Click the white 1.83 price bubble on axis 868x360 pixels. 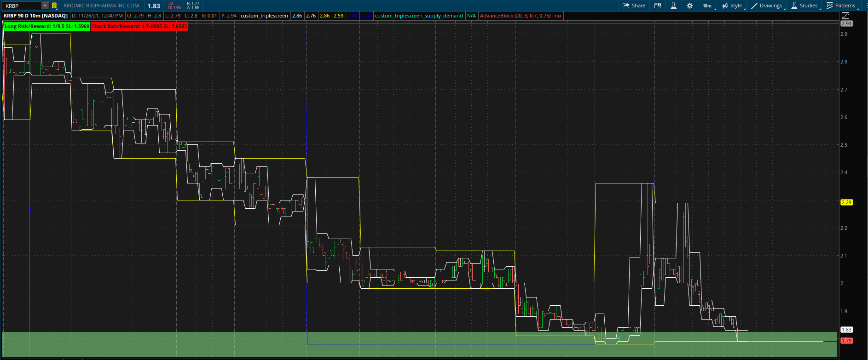point(847,330)
